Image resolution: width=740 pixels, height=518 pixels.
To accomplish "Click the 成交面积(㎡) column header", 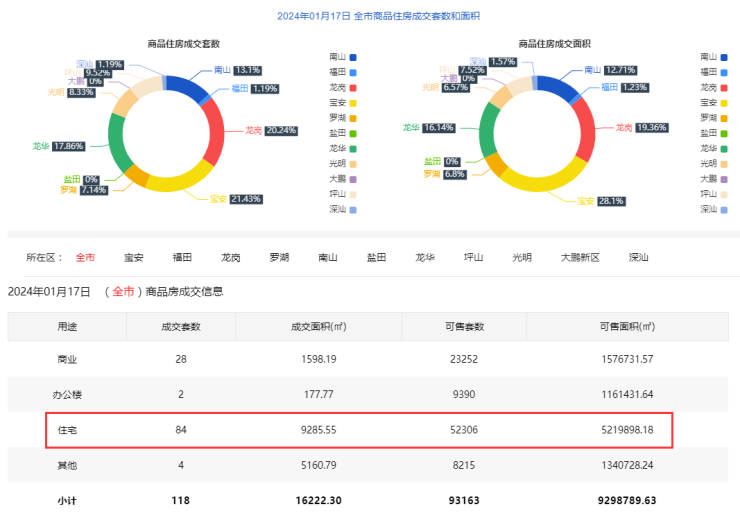I will pos(318,326).
